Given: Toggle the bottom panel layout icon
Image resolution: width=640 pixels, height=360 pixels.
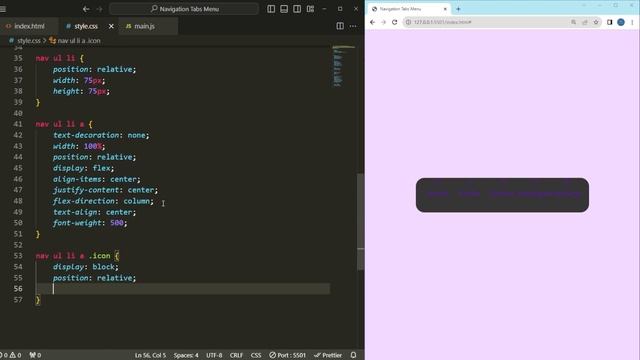Looking at the screenshot, I should click(284, 9).
